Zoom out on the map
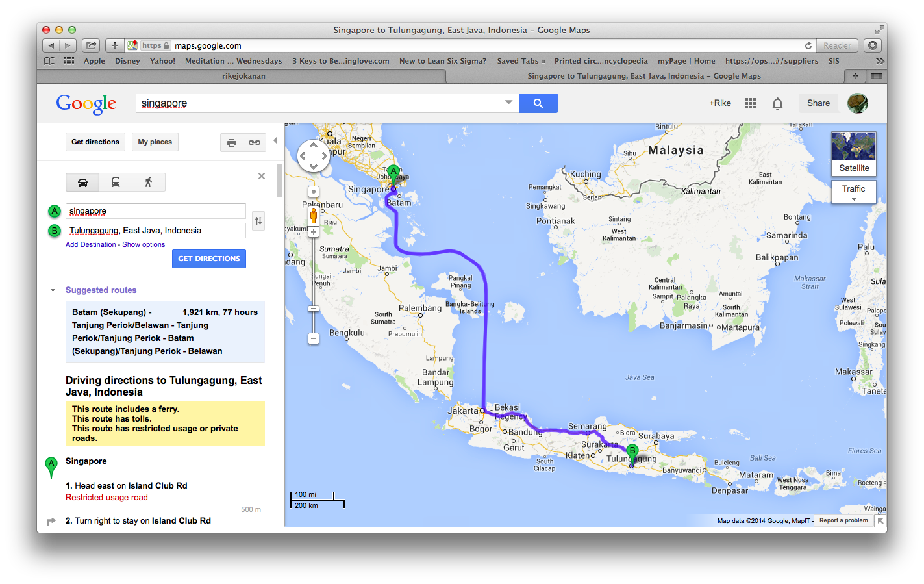Viewport: 924px width, 584px height. [x=314, y=338]
